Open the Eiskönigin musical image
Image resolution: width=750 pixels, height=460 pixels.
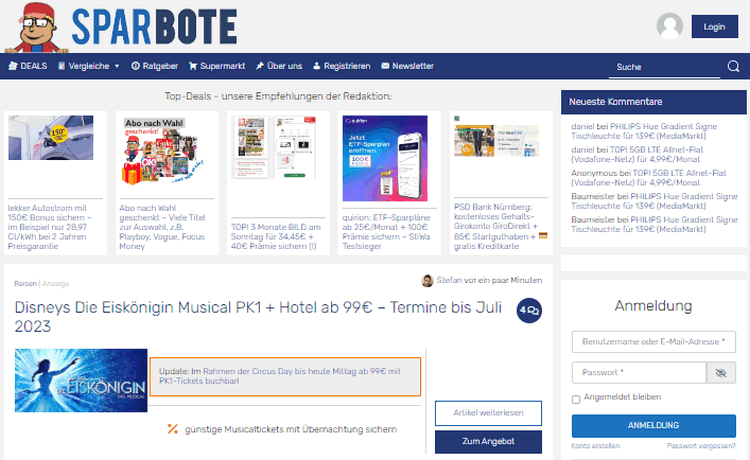pyautogui.click(x=81, y=381)
